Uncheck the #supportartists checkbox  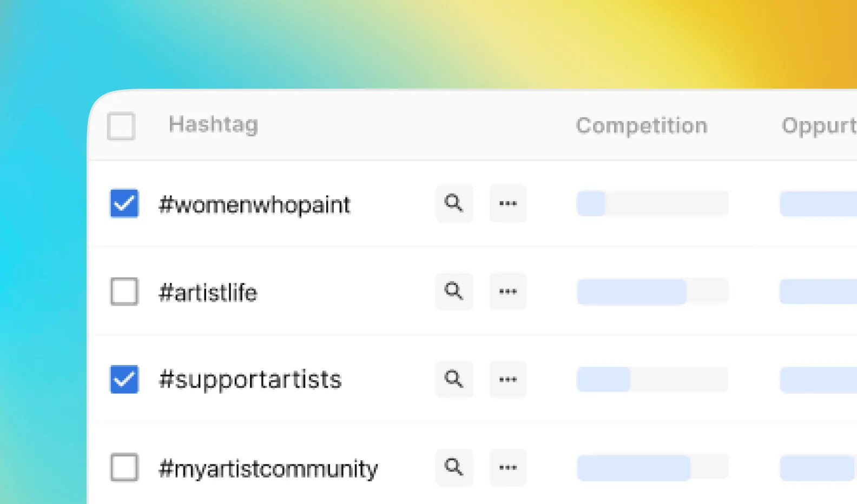124,379
